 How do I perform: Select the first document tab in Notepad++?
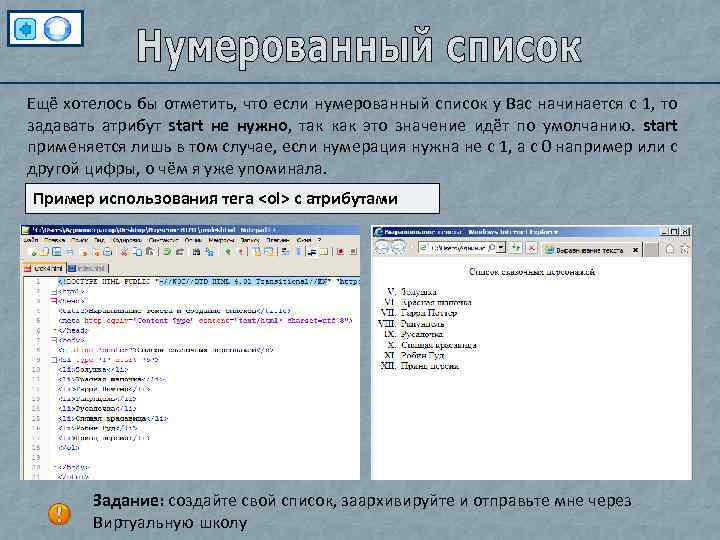[x=44, y=268]
